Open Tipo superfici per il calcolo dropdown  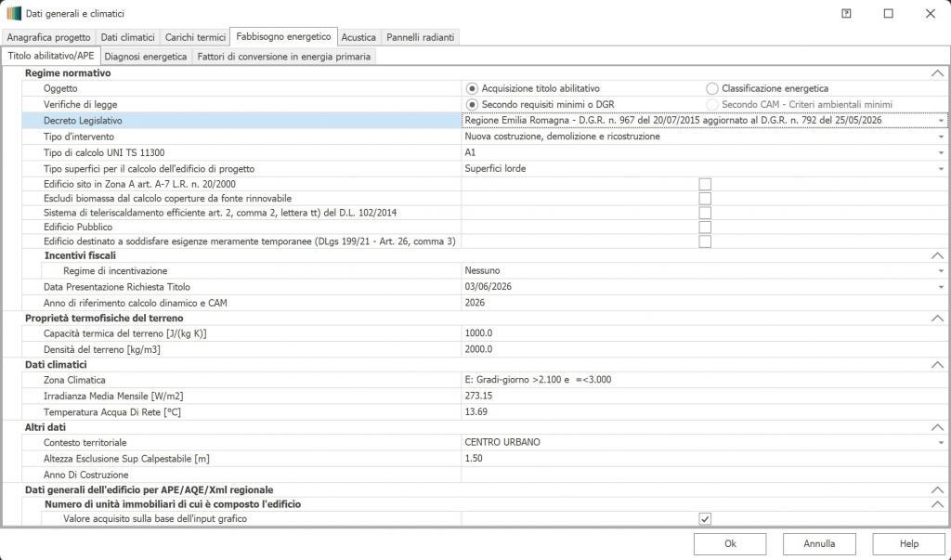click(x=941, y=169)
